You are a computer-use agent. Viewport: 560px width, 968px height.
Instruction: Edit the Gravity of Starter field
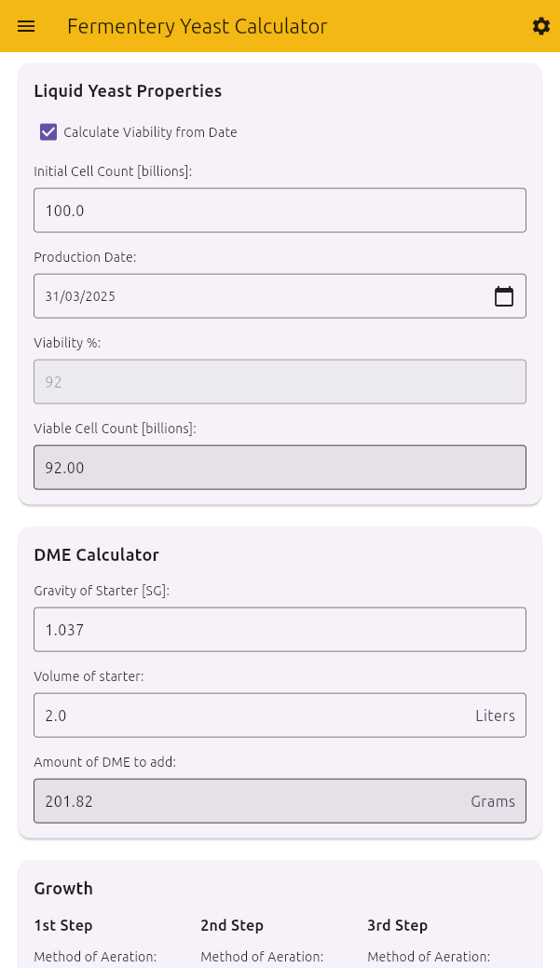pyautogui.click(x=280, y=630)
